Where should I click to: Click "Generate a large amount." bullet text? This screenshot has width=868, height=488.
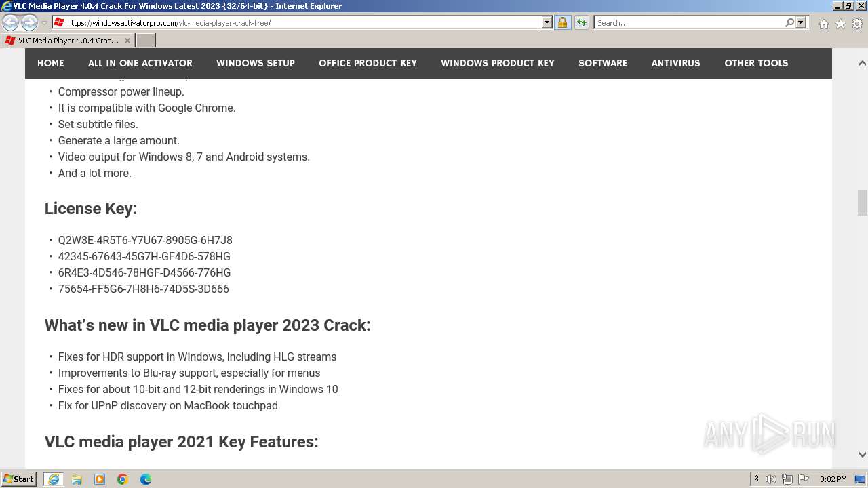coord(119,140)
